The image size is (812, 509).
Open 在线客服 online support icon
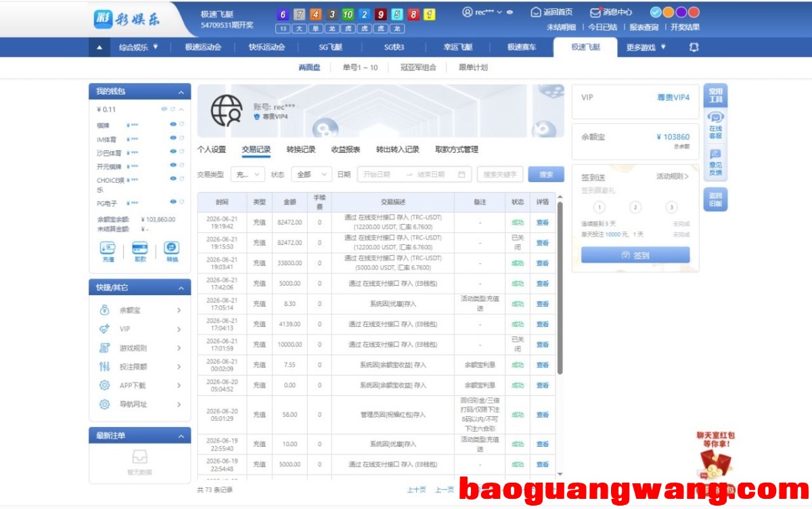click(715, 118)
